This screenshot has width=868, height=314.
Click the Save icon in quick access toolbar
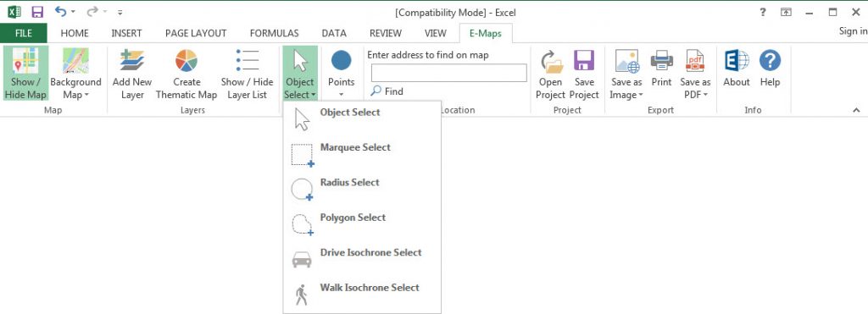(x=37, y=12)
